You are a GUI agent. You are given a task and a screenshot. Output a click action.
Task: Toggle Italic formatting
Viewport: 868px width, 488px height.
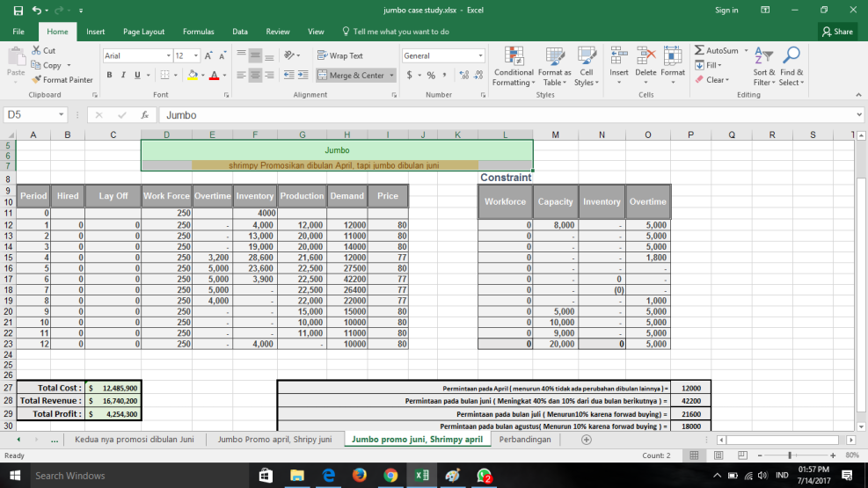(123, 76)
